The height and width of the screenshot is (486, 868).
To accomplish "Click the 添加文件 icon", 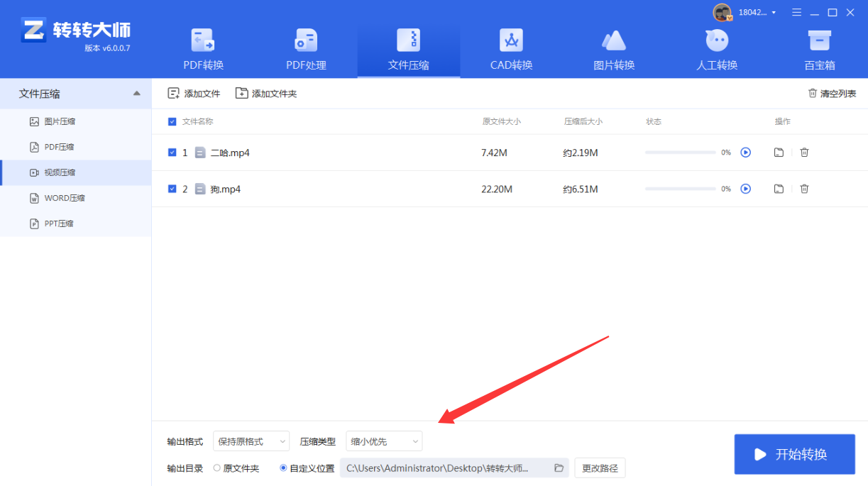I will point(173,93).
